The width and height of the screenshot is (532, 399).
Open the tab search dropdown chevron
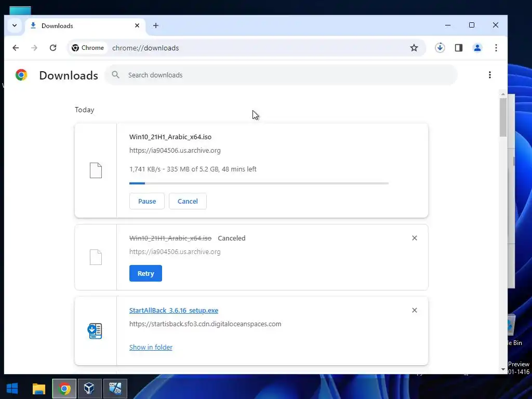pos(15,25)
